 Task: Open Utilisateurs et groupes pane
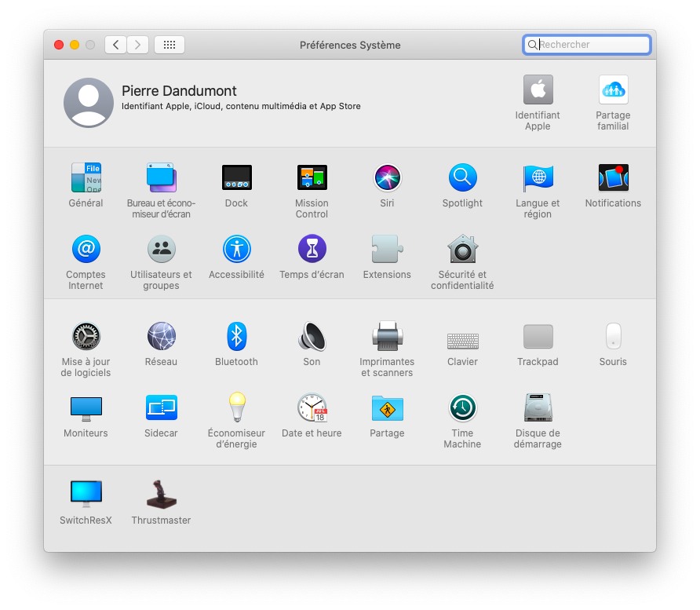pyautogui.click(x=162, y=249)
